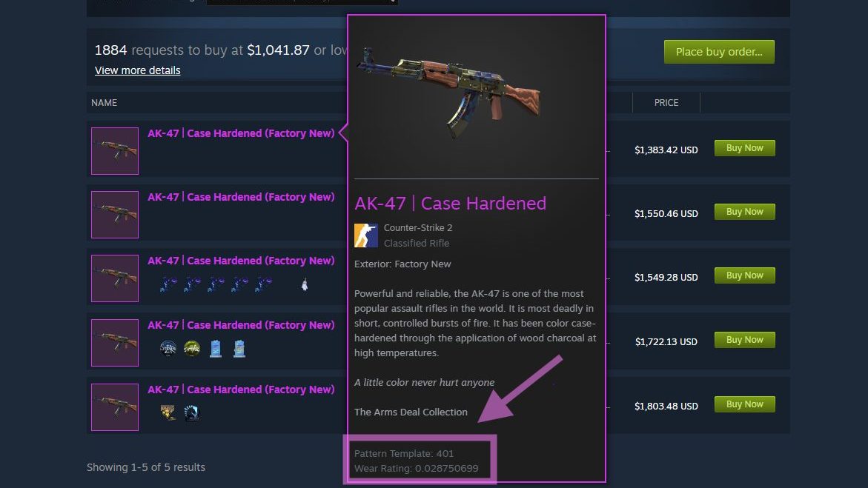Image resolution: width=868 pixels, height=488 pixels.
Task: Buy the $1,383.42 USD listing now
Action: click(x=744, y=147)
